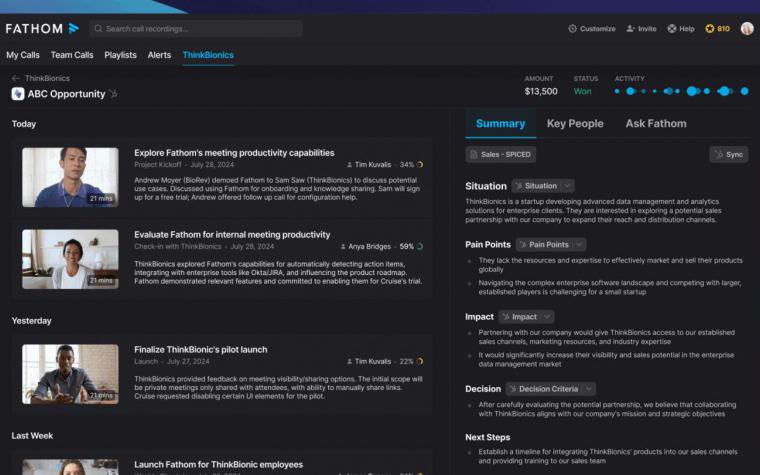Click the 34% talk-ratio ring icon
Image resolution: width=760 pixels, height=475 pixels.
click(420, 165)
